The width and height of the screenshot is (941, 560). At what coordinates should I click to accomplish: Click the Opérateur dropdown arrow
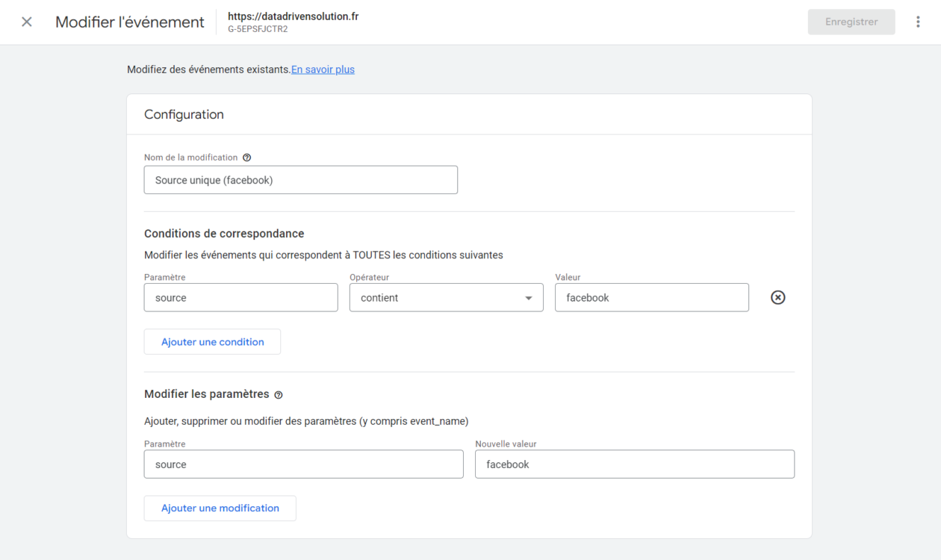tap(529, 298)
